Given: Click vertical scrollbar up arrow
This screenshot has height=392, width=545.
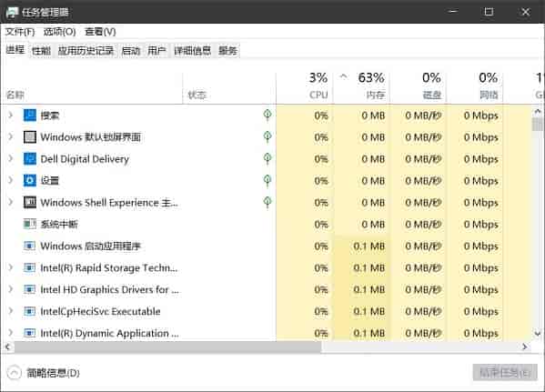Looking at the screenshot, I should (538, 112).
